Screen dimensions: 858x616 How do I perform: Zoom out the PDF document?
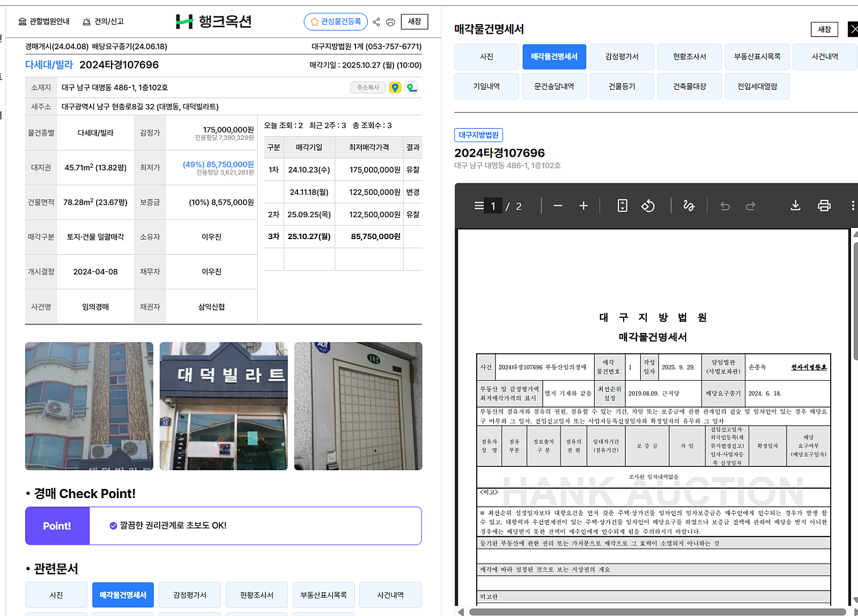(x=558, y=206)
